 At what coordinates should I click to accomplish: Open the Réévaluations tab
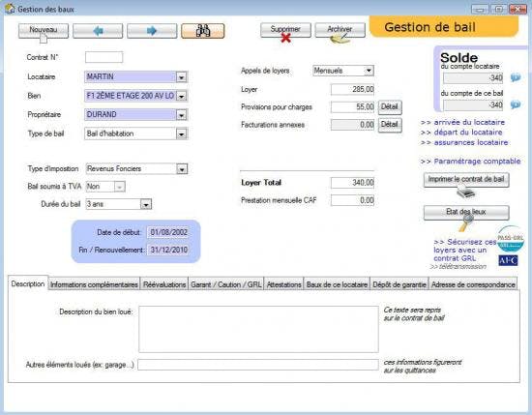pos(164,284)
